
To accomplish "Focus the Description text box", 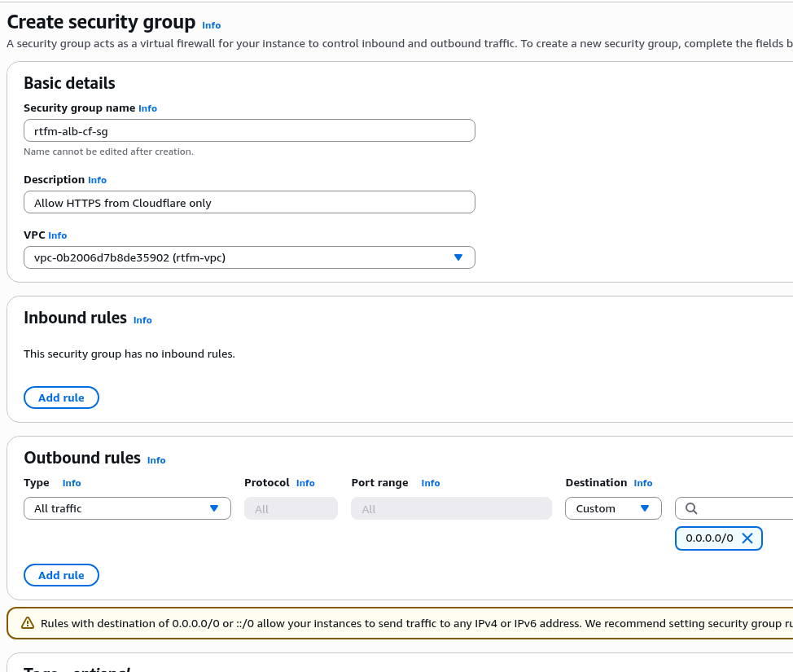I will 249,202.
